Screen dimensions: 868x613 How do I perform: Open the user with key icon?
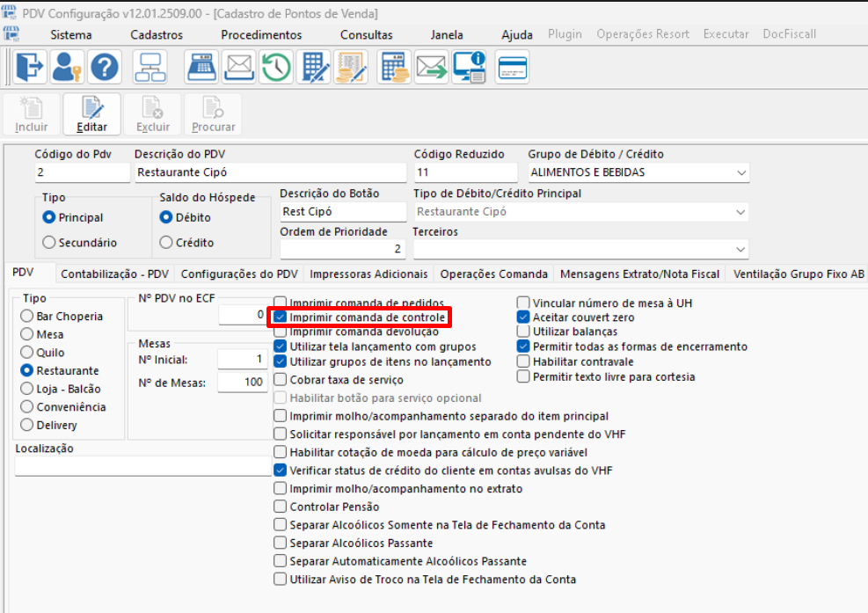pyautogui.click(x=67, y=67)
